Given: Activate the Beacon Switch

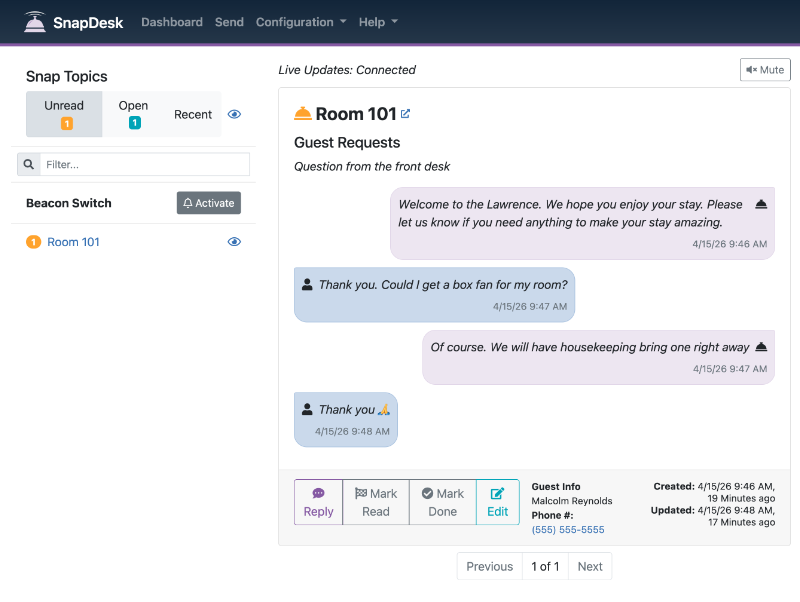Looking at the screenshot, I should 208,203.
